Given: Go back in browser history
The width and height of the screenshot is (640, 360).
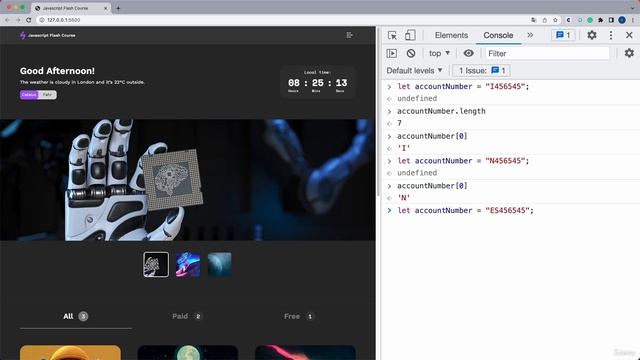Looking at the screenshot, I should (7, 20).
